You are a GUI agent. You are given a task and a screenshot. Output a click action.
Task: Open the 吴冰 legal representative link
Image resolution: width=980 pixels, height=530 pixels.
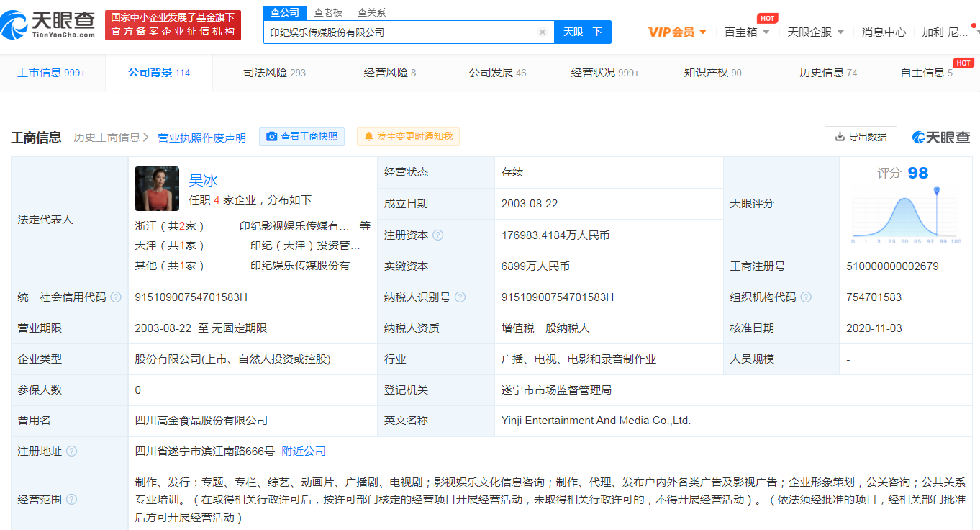tap(203, 181)
